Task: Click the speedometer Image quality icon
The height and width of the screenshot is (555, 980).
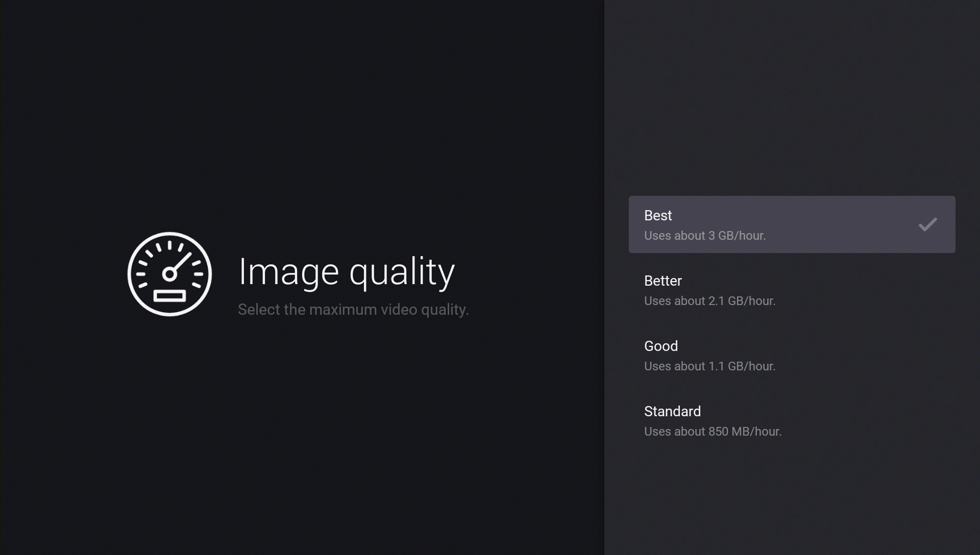Action: 169,274
